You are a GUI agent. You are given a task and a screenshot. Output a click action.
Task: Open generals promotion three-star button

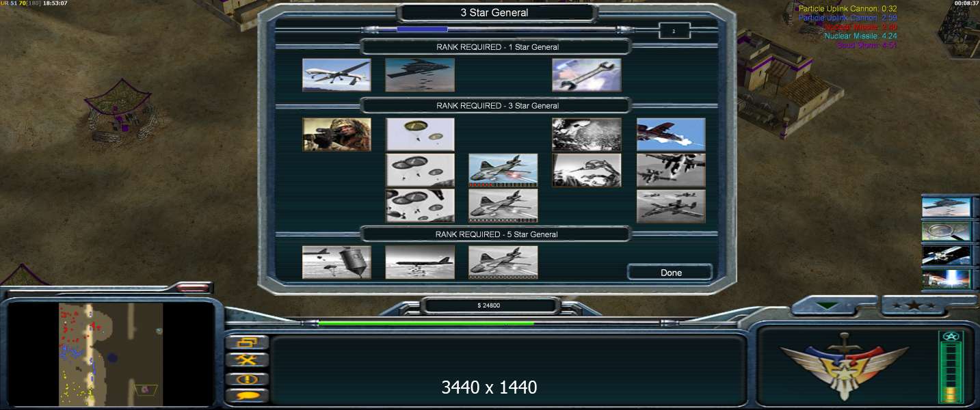tap(913, 306)
